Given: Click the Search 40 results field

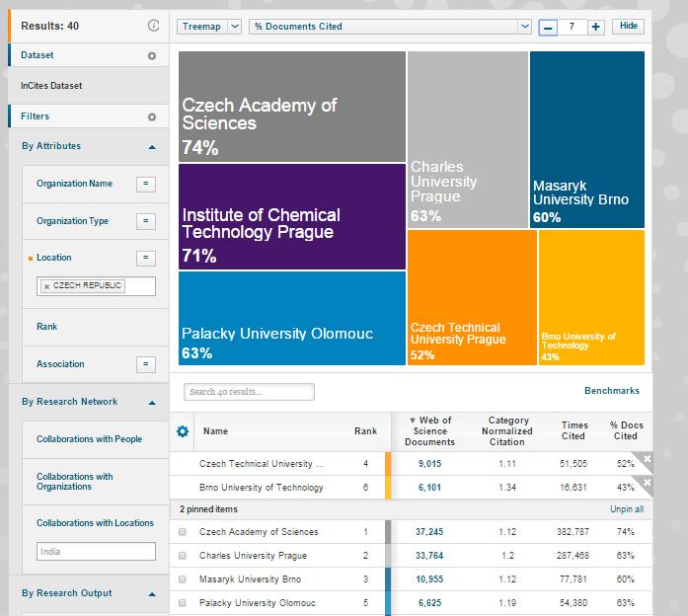Looking at the screenshot, I should (x=249, y=392).
